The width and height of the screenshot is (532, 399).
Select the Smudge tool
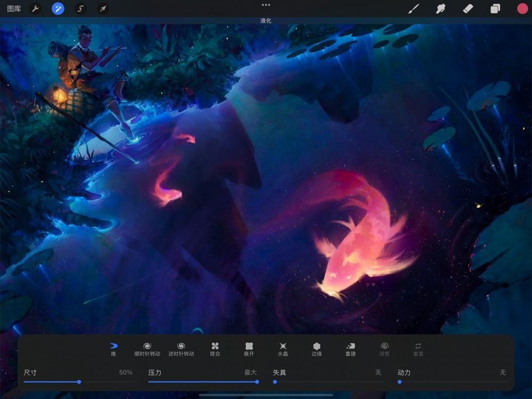coord(442,9)
